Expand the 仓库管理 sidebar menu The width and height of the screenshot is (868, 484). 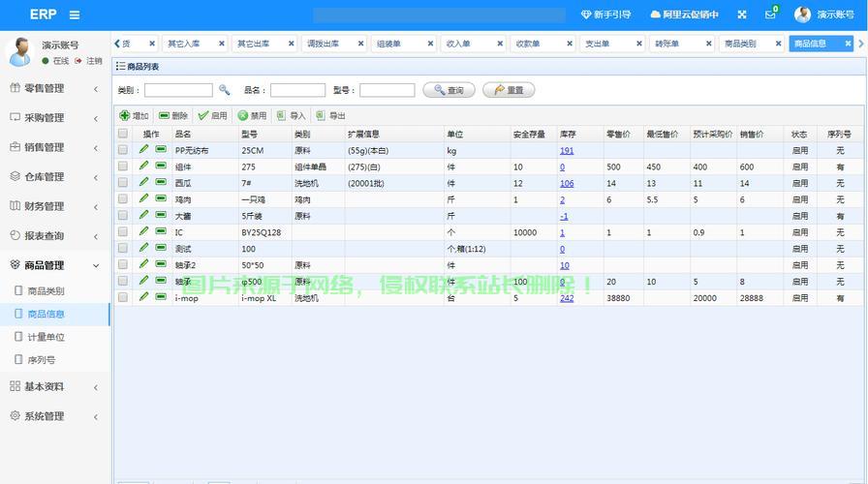coord(55,177)
